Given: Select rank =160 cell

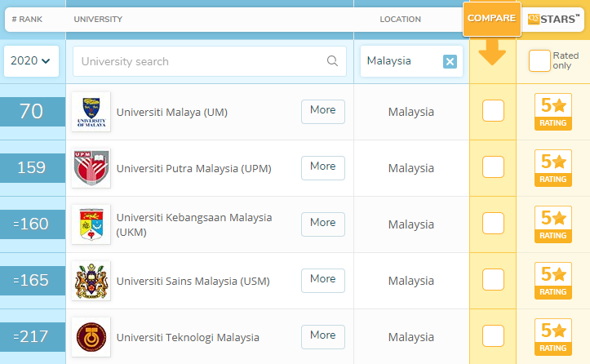Looking at the screenshot, I should point(33,224).
